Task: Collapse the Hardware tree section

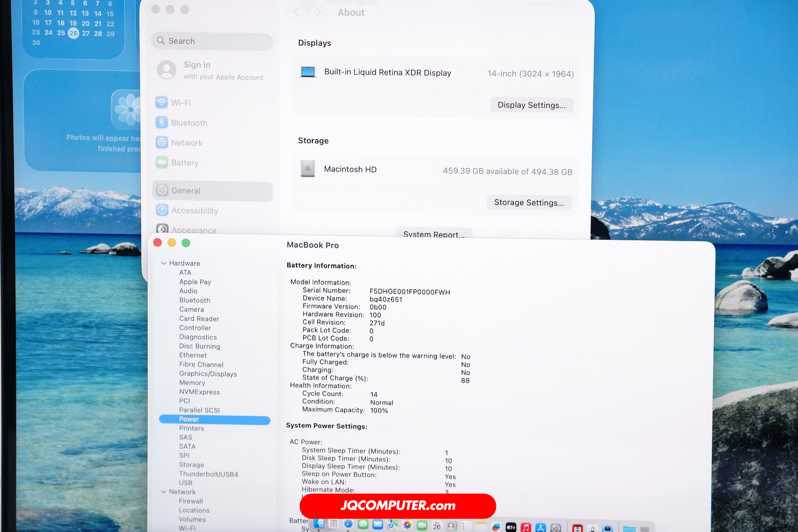Action: (x=164, y=263)
